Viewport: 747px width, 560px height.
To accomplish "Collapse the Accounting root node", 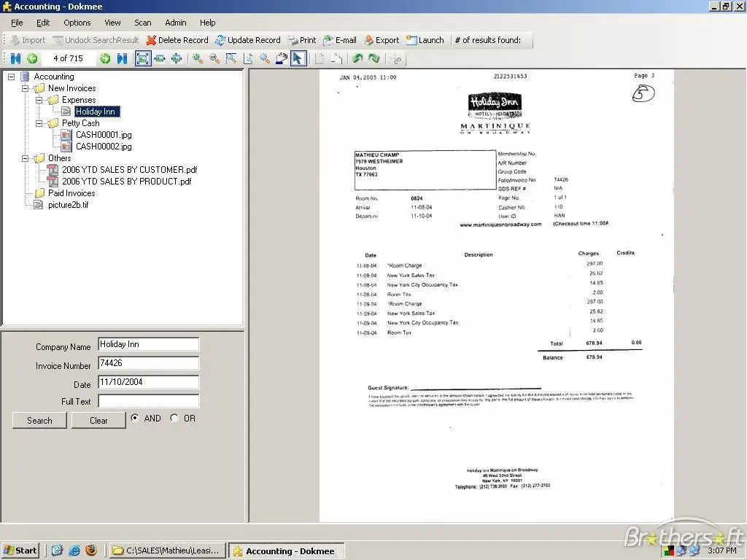I will click(12, 77).
